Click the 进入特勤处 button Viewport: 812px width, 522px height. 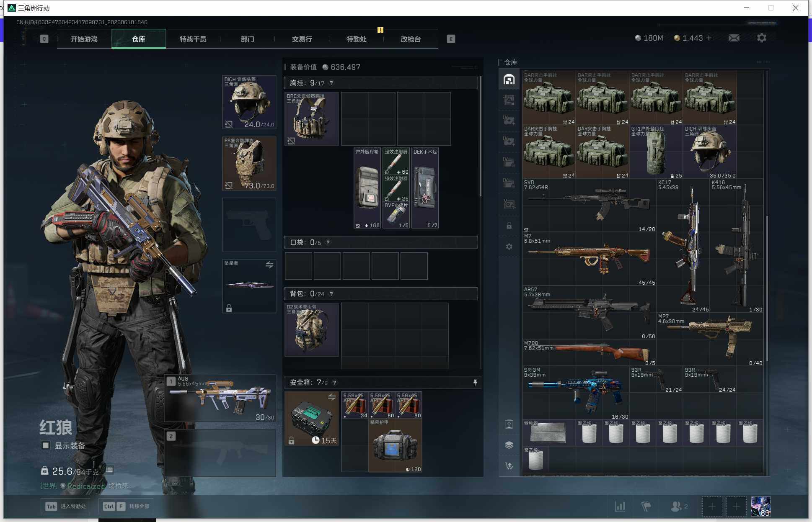click(x=66, y=507)
